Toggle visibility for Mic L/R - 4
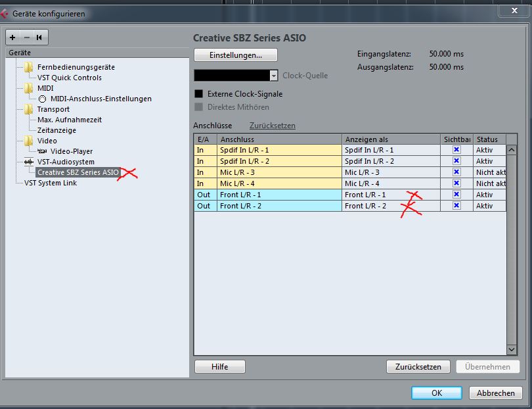The height and width of the screenshot is (409, 532). click(x=456, y=183)
